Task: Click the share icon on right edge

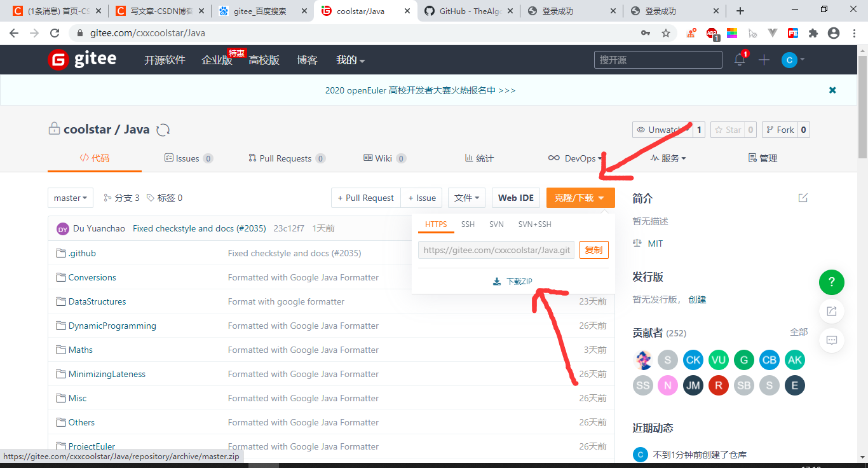Action: click(831, 311)
